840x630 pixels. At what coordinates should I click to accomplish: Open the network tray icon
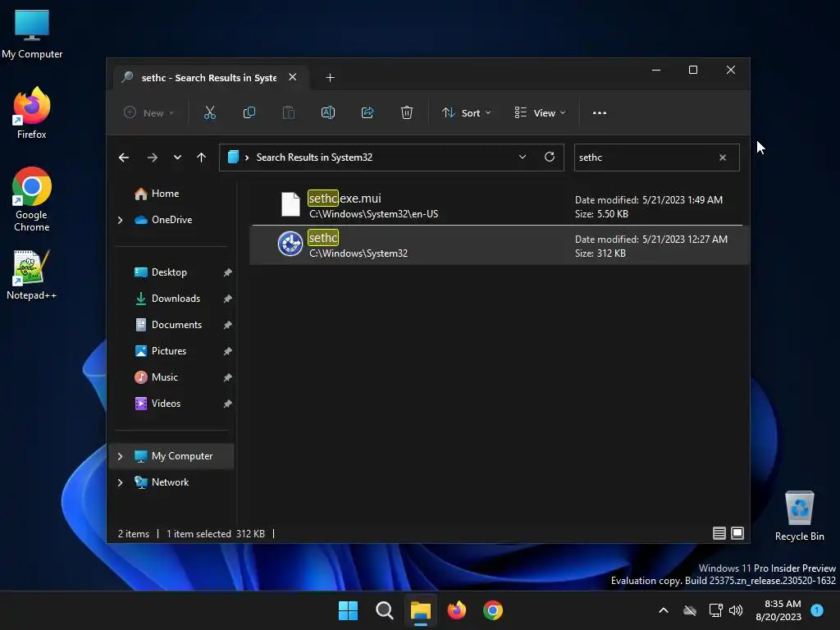[x=715, y=610]
